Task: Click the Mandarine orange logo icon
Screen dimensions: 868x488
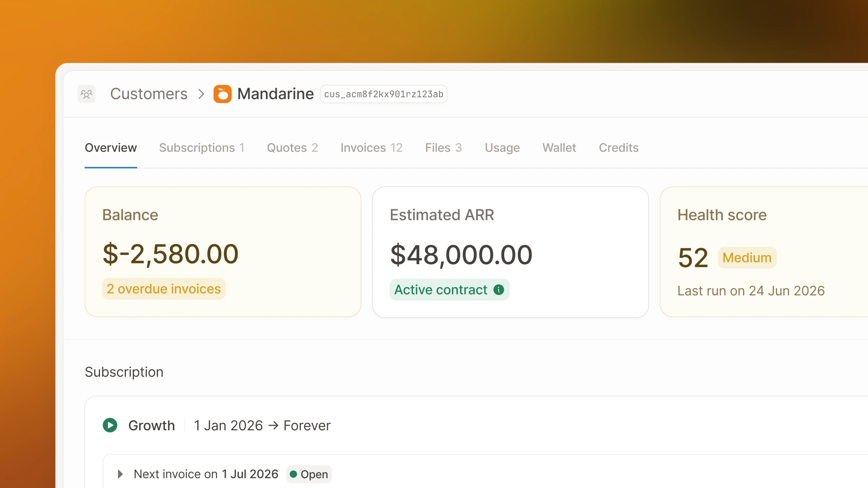Action: pos(222,94)
